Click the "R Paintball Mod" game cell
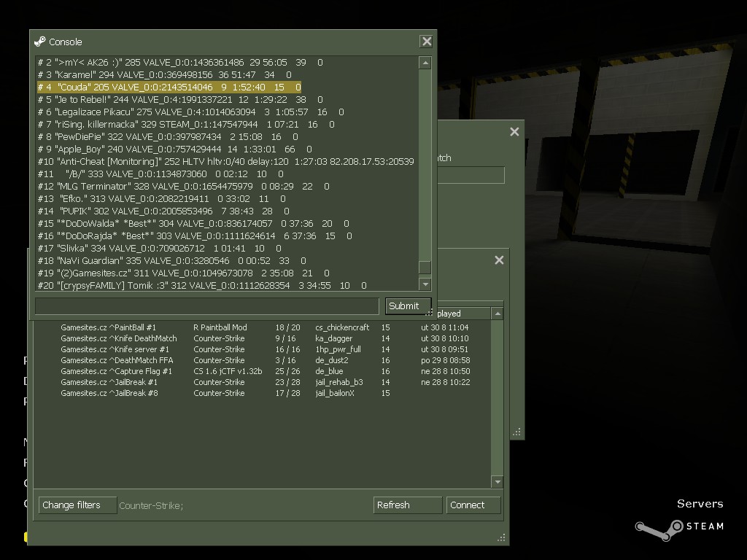747x560 pixels. [x=220, y=327]
